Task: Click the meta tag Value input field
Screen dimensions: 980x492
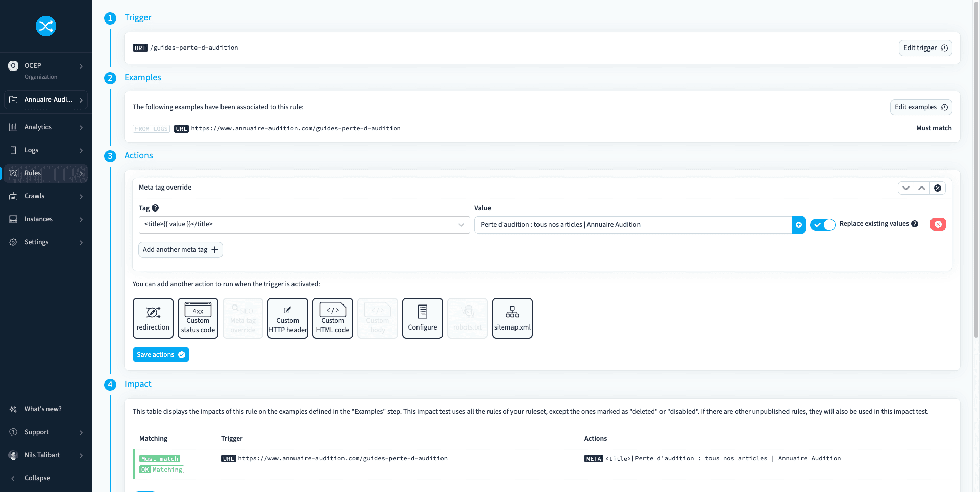Action: pos(633,225)
